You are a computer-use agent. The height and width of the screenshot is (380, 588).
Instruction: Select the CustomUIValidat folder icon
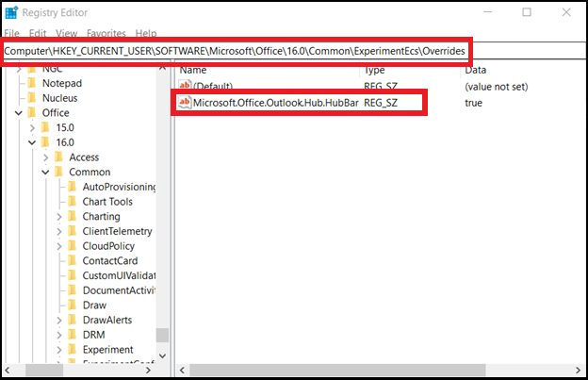tap(72, 275)
